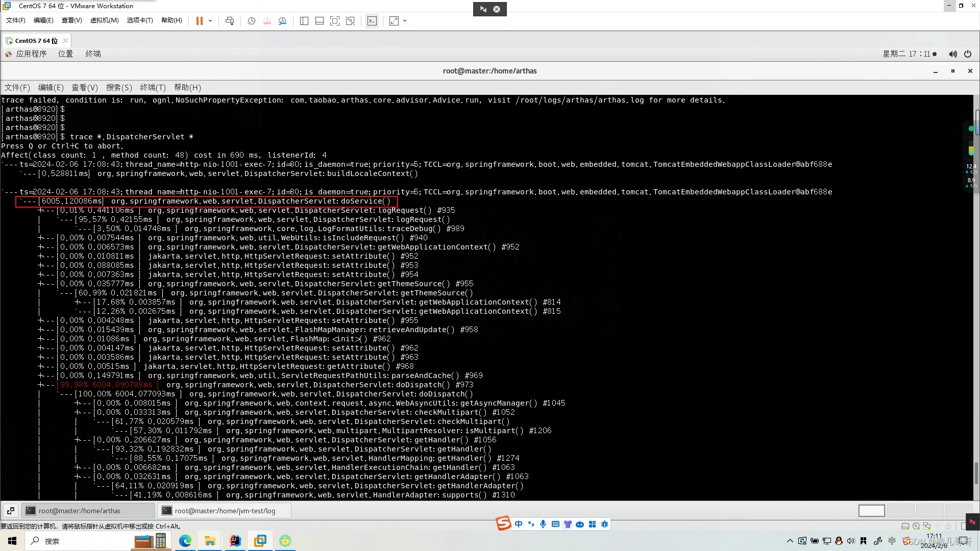The image size is (980, 551).
Task: Open the snapshot manager
Action: (x=282, y=21)
